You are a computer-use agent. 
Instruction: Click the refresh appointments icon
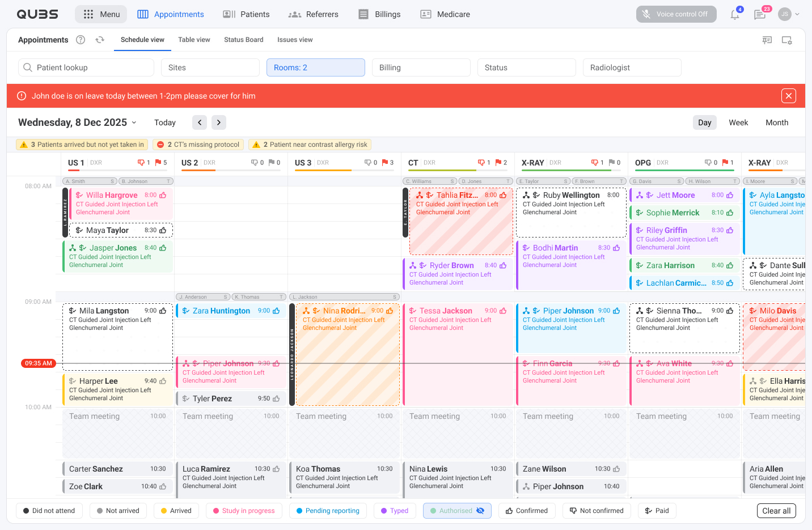pyautogui.click(x=100, y=40)
